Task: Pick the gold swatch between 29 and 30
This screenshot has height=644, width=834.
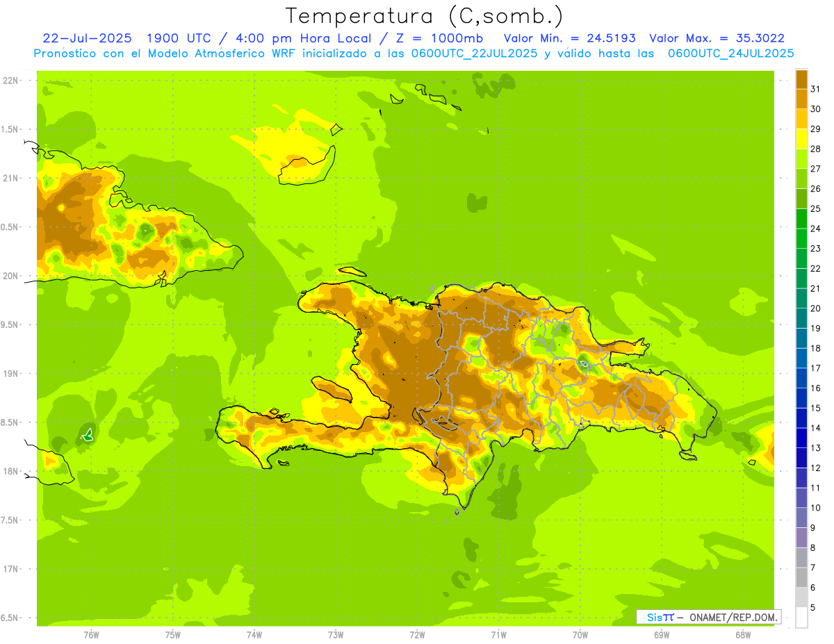Action: click(x=801, y=118)
